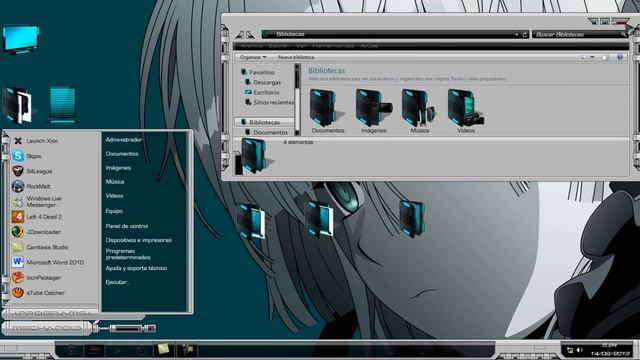Expand Favoritos in the navigation pane

[258, 72]
